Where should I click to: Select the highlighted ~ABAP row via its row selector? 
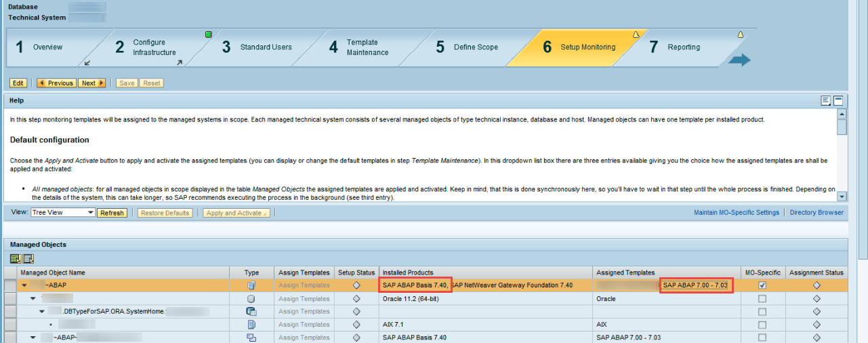click(10, 285)
